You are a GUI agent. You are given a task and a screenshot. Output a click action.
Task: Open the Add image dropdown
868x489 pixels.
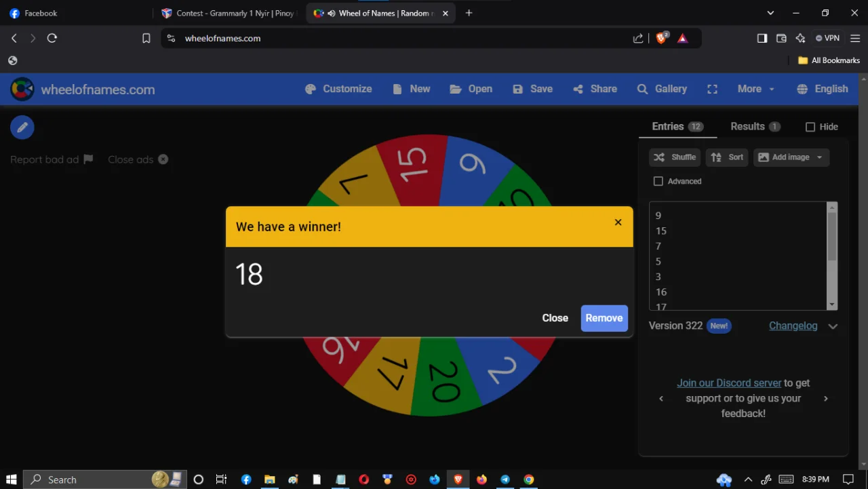(791, 157)
